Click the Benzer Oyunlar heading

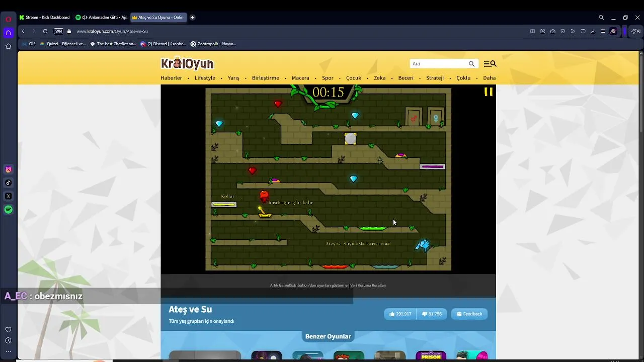point(328,336)
